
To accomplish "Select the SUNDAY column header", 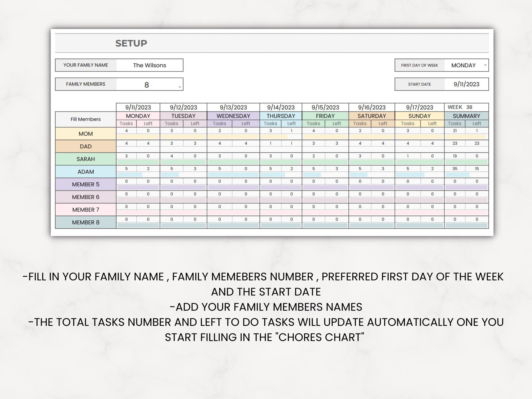I will 419,116.
